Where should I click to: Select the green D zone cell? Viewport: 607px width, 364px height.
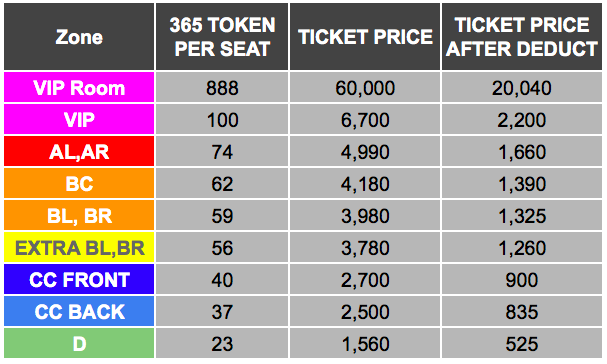point(79,343)
